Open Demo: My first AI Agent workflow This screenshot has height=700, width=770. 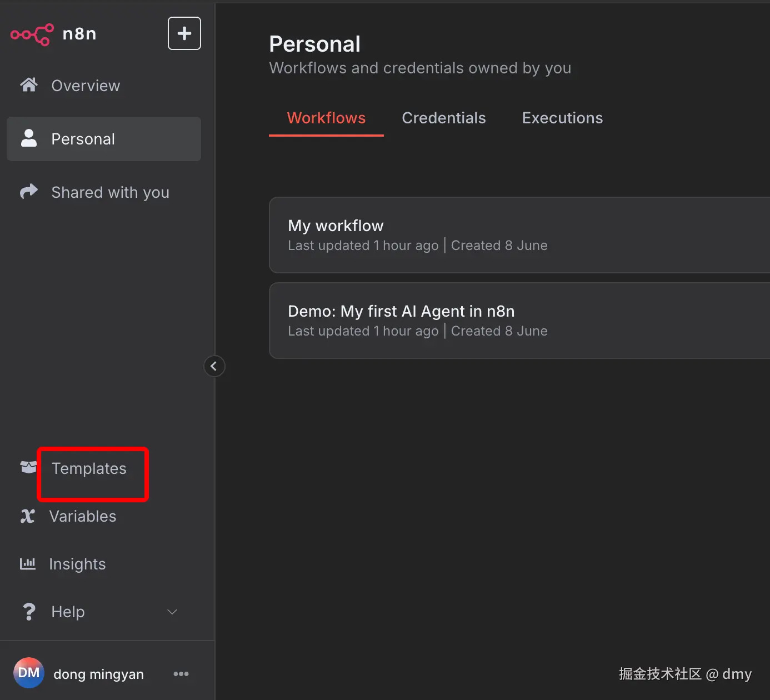click(x=519, y=321)
